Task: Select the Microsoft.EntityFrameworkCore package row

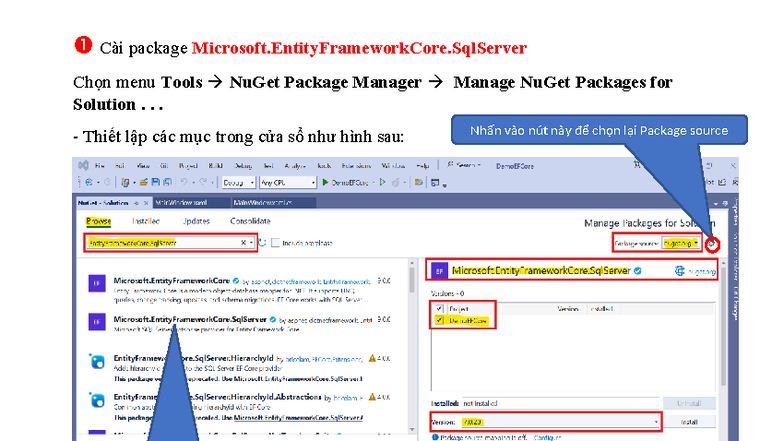Action: click(x=240, y=290)
